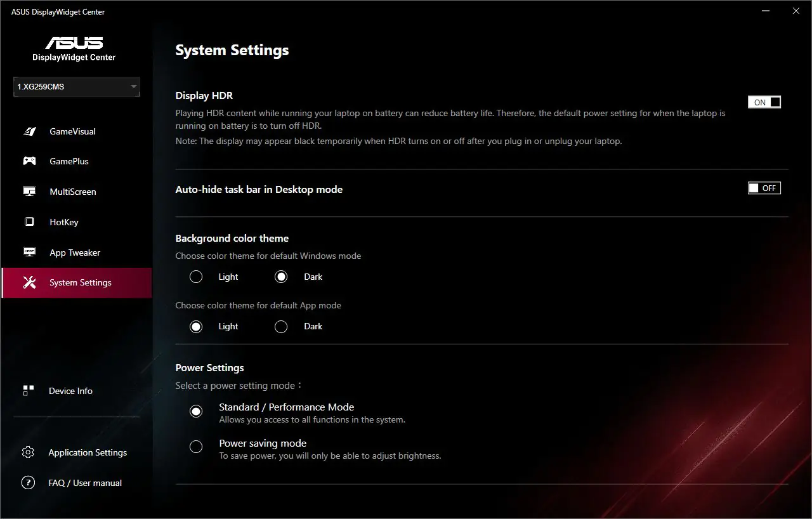
Task: Select Light theme for default Windows mode
Action: point(196,277)
